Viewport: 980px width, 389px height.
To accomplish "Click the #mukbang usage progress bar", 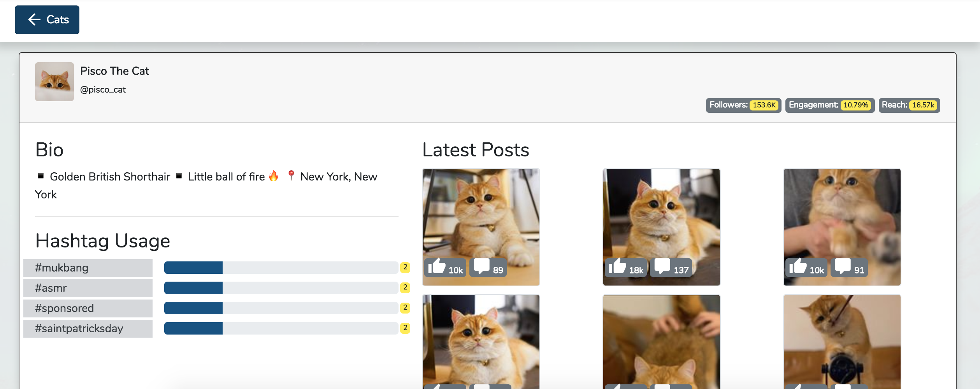I will click(x=281, y=268).
